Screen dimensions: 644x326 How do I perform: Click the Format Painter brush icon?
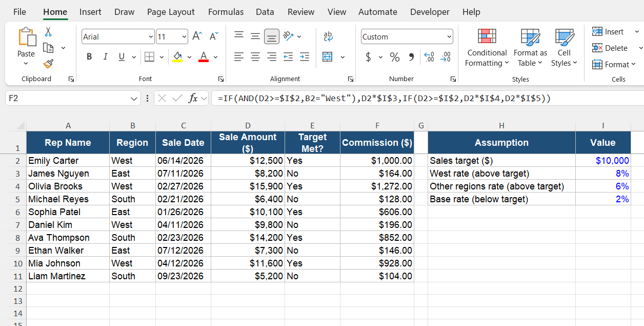pyautogui.click(x=48, y=64)
